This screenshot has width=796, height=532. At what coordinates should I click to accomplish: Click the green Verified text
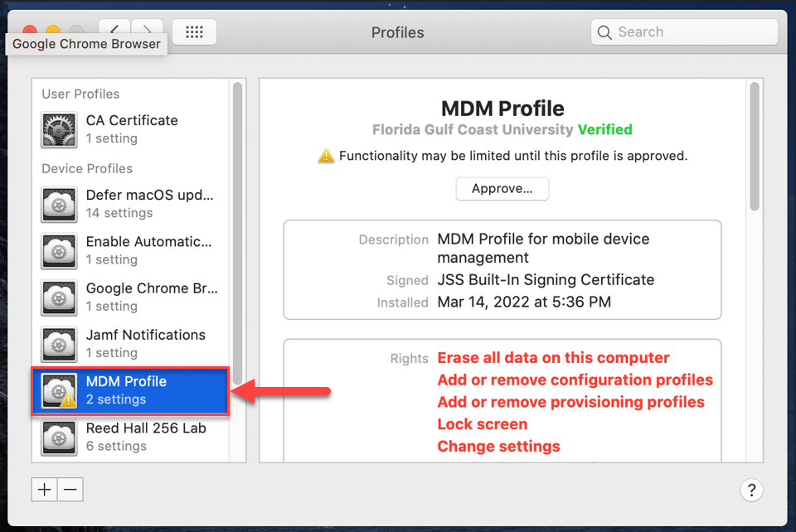tap(605, 130)
